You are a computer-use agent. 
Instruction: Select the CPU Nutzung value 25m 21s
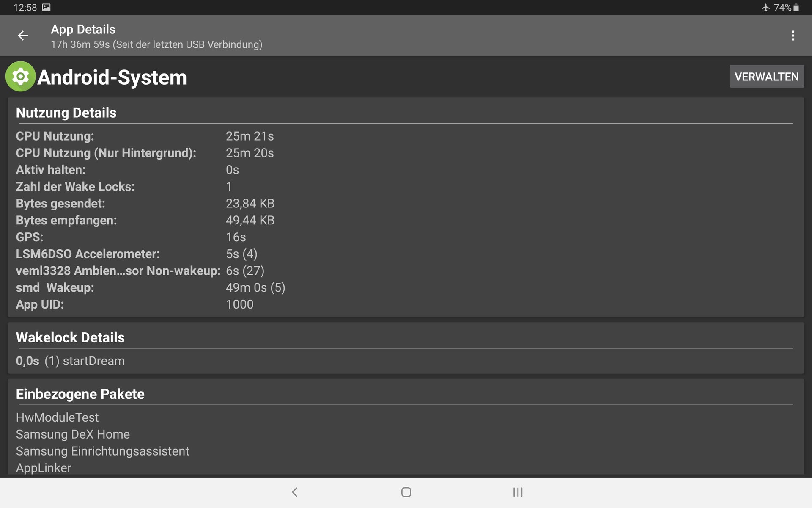click(x=250, y=136)
